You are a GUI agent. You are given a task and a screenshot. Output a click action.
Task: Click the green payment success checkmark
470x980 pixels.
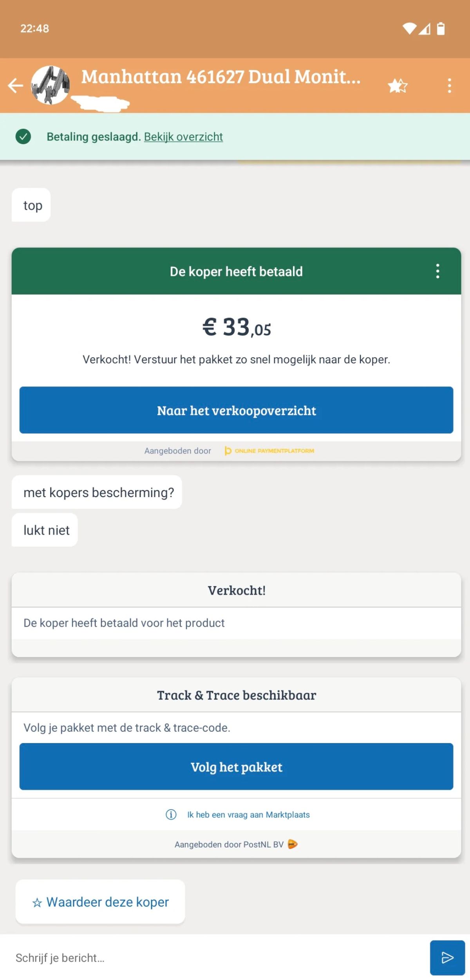click(23, 137)
